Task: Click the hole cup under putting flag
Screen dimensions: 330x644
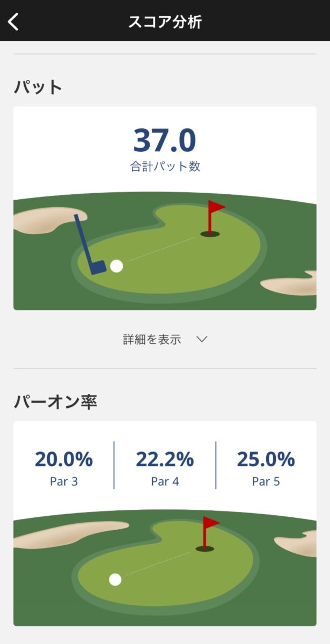Action: tap(210, 234)
